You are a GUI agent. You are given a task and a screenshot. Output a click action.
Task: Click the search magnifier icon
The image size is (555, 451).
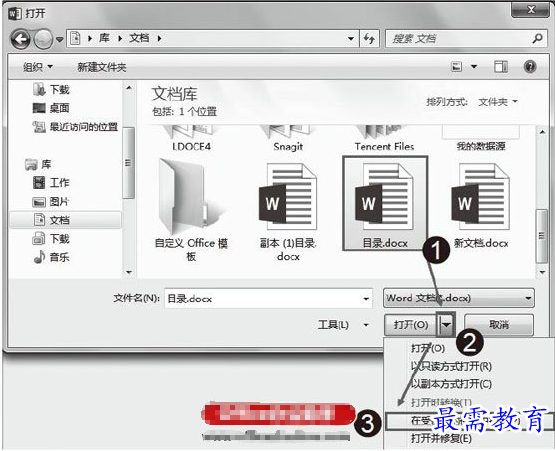(x=537, y=38)
